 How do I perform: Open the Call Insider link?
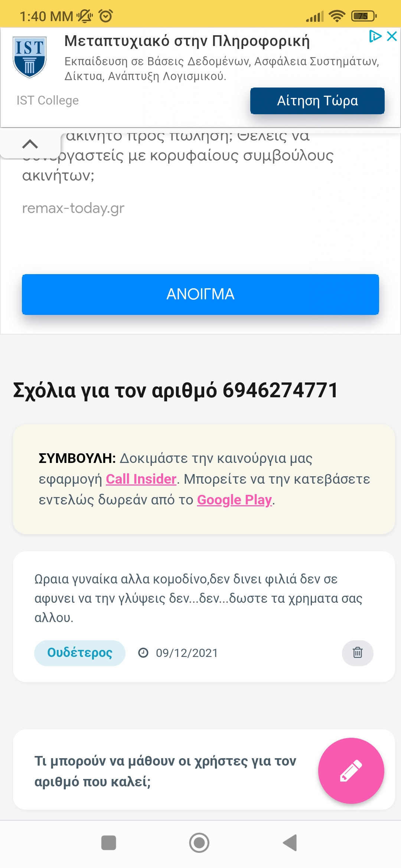(x=141, y=479)
